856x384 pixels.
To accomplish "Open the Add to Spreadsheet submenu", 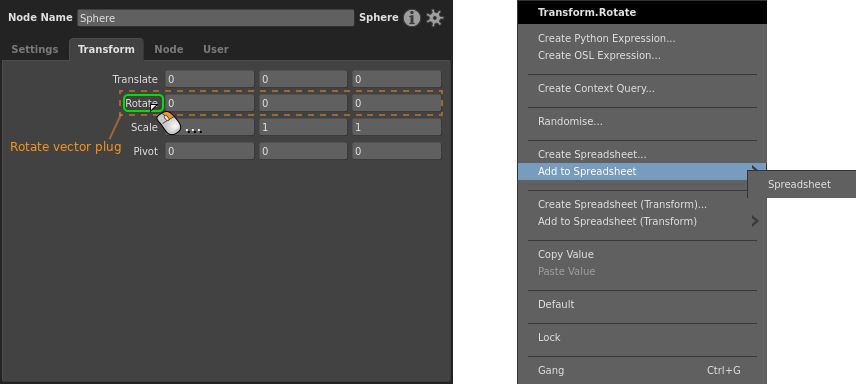I will click(642, 172).
